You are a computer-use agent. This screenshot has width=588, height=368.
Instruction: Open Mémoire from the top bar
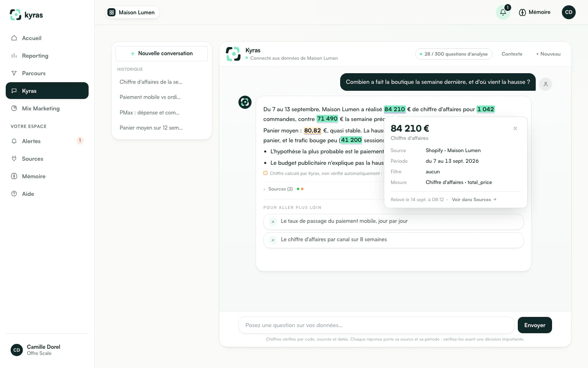[535, 12]
